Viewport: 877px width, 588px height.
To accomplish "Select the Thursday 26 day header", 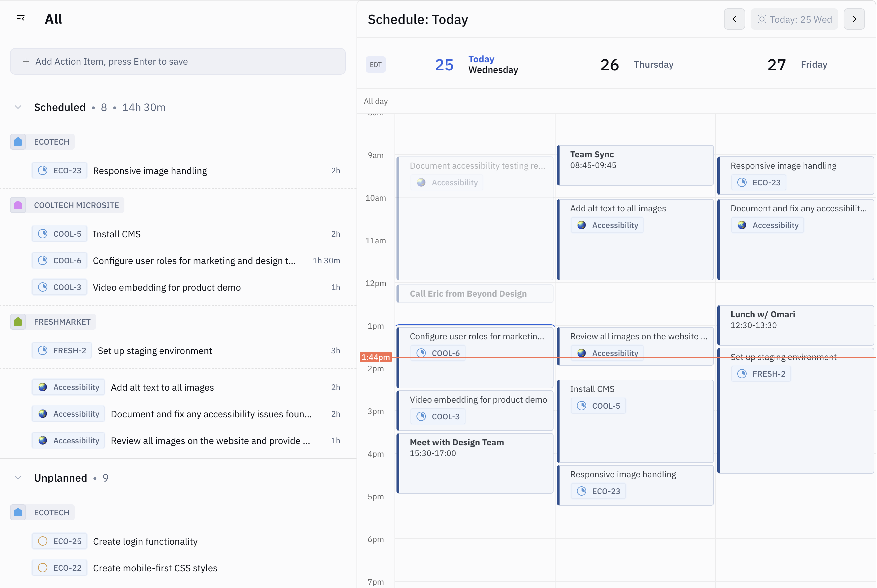I will 636,65.
